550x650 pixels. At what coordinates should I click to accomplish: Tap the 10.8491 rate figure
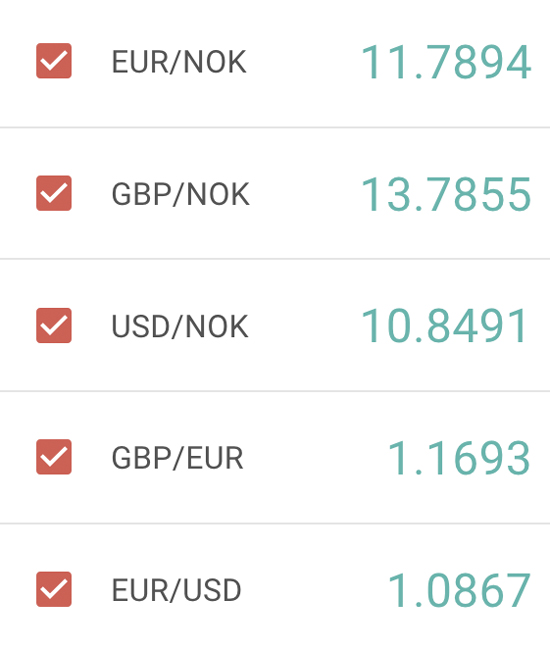click(445, 326)
